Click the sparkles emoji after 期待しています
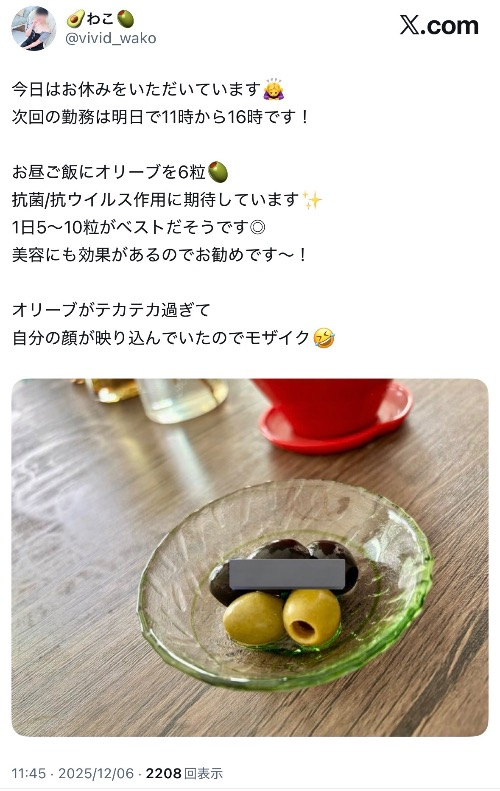 (x=312, y=200)
